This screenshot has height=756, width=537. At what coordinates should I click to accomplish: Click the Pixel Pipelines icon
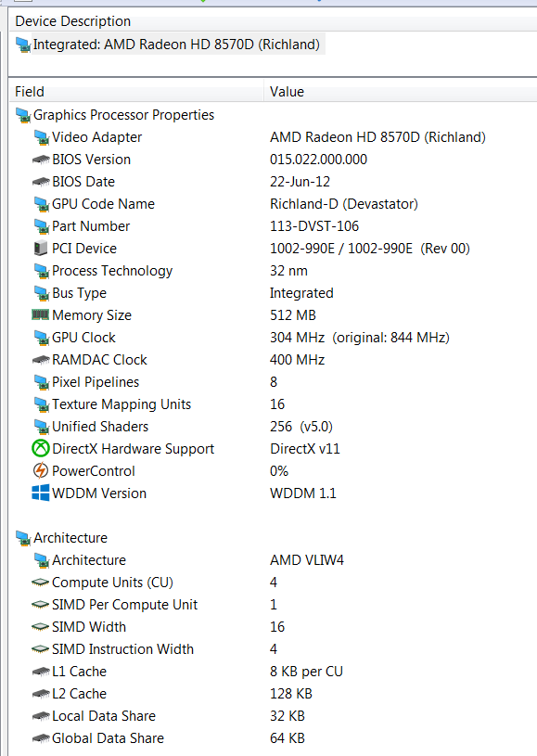click(42, 382)
